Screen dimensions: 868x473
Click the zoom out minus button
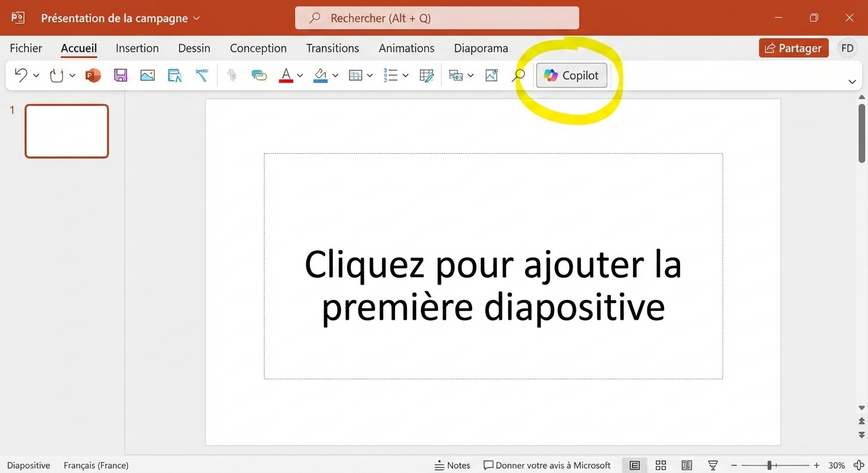tap(734, 466)
